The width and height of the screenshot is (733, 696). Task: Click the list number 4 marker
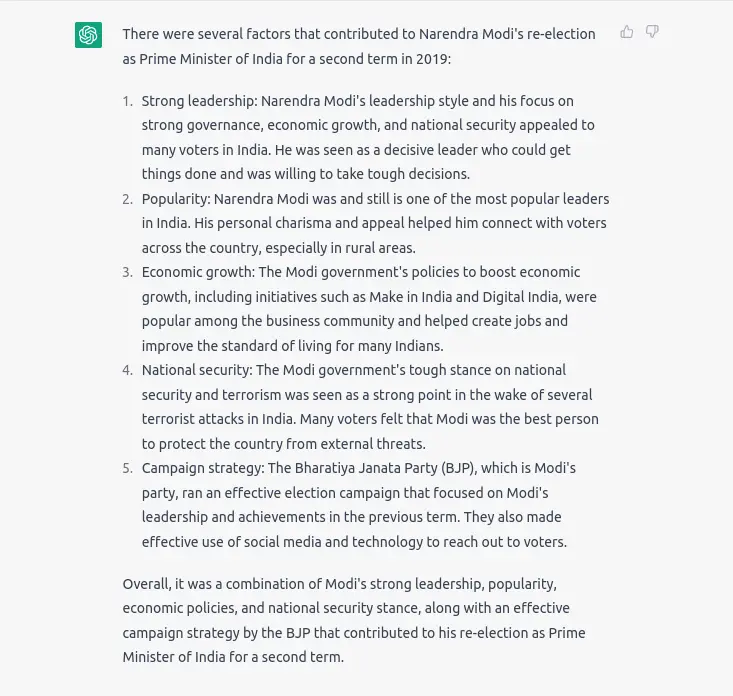pos(128,371)
